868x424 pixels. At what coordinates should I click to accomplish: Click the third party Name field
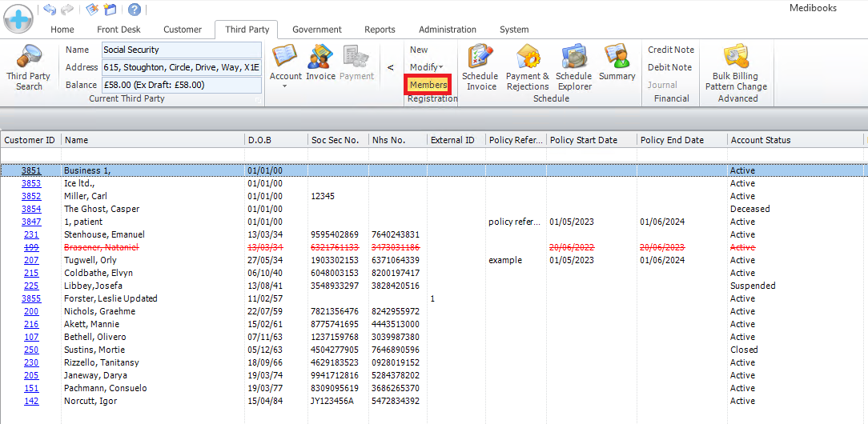point(182,50)
